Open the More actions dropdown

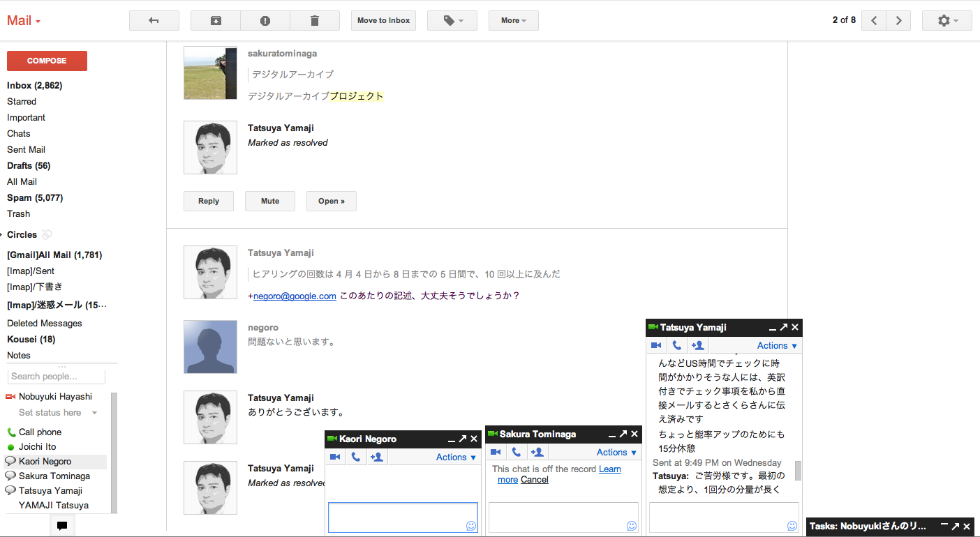[x=514, y=20]
